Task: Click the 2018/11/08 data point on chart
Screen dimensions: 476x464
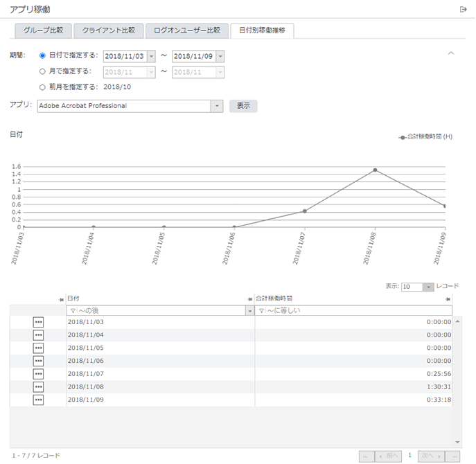Action: click(x=375, y=170)
